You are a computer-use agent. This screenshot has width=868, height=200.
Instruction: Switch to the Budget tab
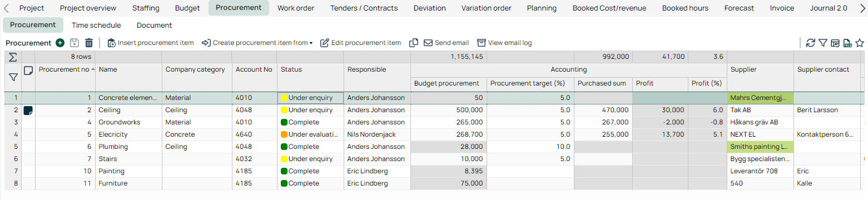coord(187,8)
